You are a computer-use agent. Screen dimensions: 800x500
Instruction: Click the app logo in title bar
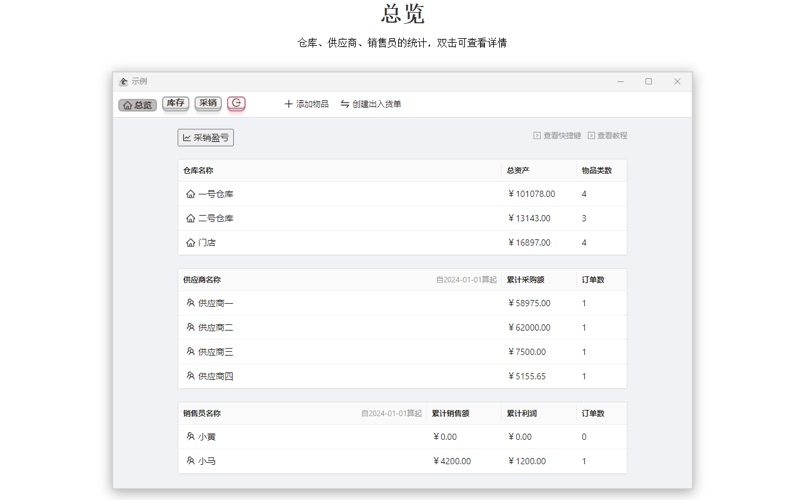coord(124,81)
